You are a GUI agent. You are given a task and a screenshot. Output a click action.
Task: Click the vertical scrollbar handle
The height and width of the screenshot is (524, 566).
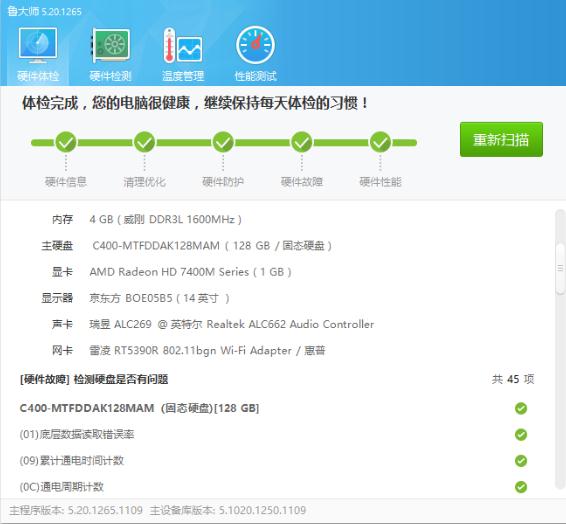point(560,268)
